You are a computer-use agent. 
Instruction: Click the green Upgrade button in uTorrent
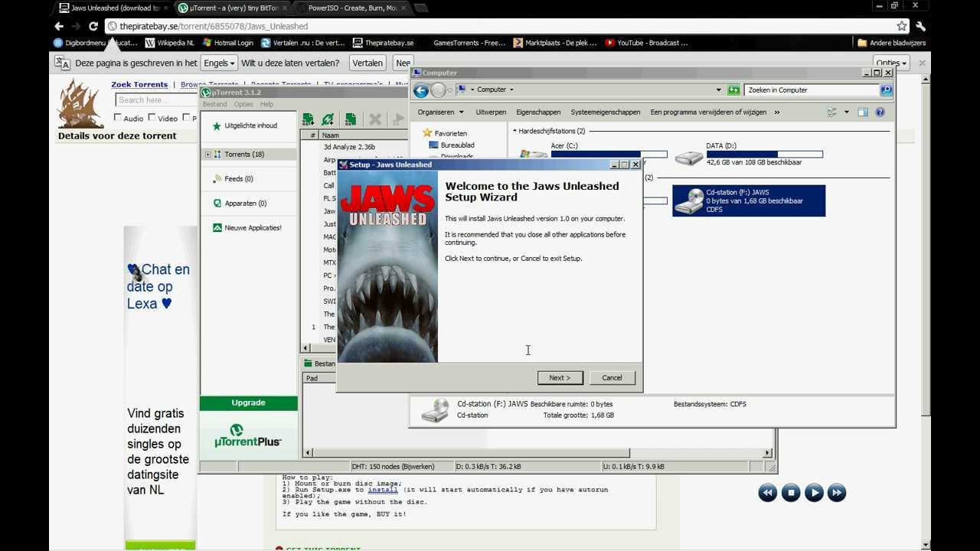(248, 403)
